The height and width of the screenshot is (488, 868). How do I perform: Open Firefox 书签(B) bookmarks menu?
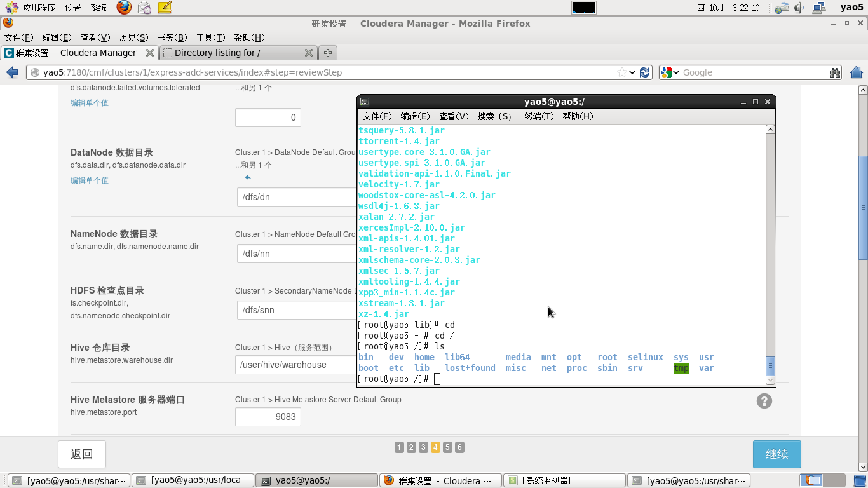tap(172, 37)
